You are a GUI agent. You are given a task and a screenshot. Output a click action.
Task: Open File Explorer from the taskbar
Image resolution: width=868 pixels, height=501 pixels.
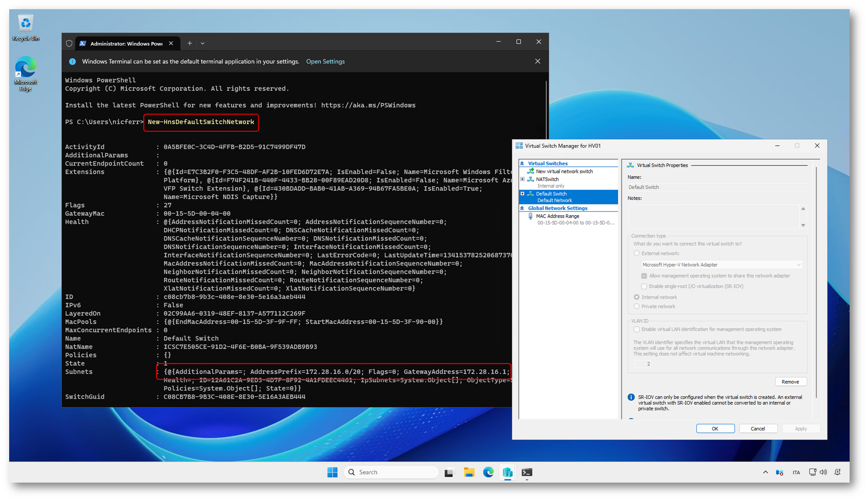click(x=469, y=472)
